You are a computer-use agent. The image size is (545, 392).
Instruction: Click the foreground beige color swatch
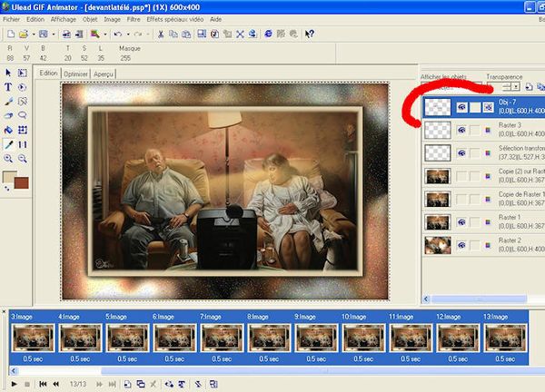coord(9,176)
